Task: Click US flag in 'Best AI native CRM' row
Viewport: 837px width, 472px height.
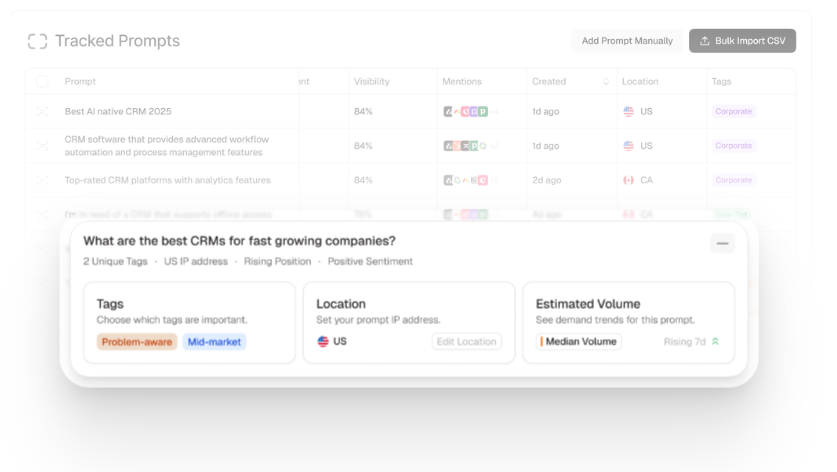Action: click(x=628, y=111)
